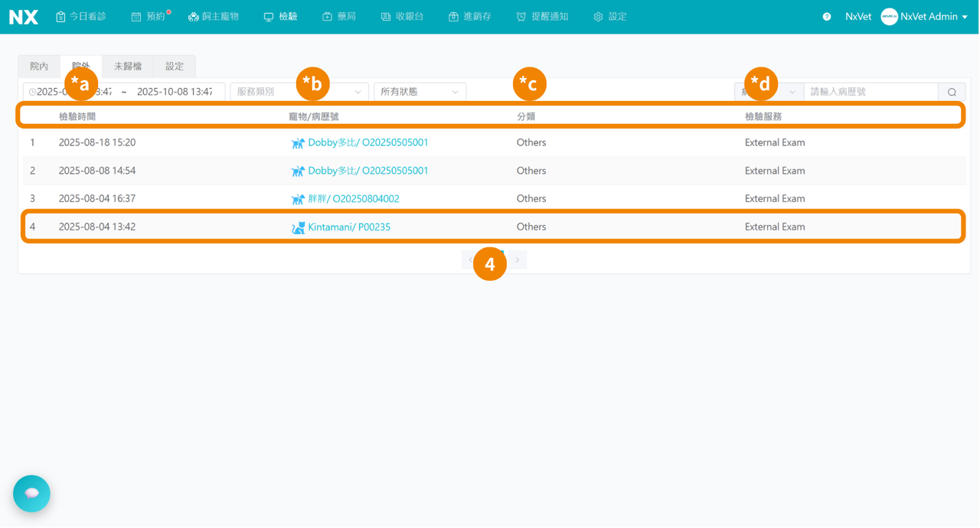
Task: Click the NxVet Admin avatar icon
Action: [x=889, y=17]
